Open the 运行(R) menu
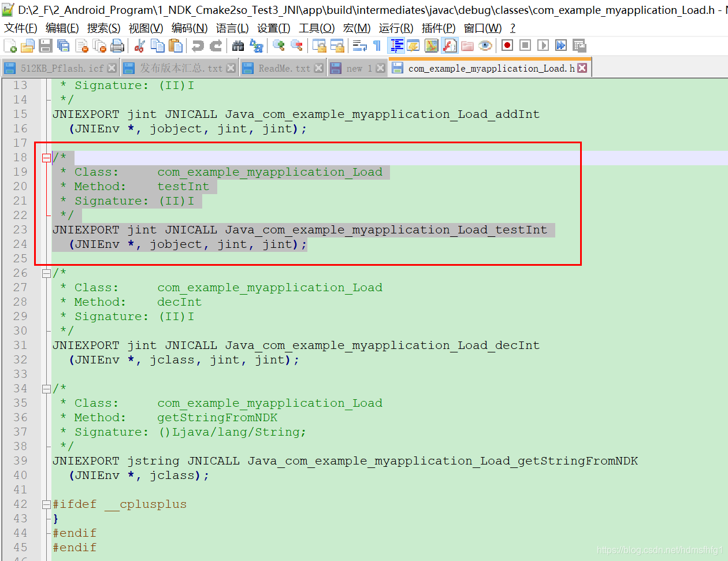Screen dimensions: 728x561 (x=396, y=28)
